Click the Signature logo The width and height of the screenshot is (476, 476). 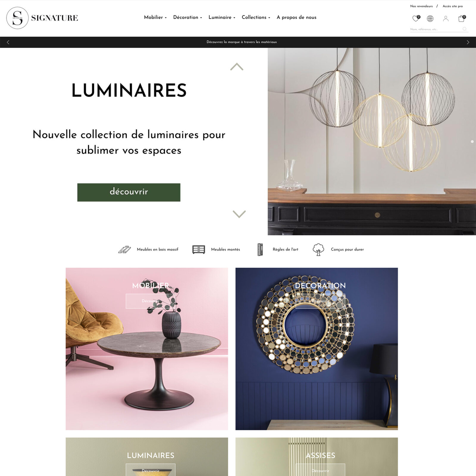click(42, 18)
